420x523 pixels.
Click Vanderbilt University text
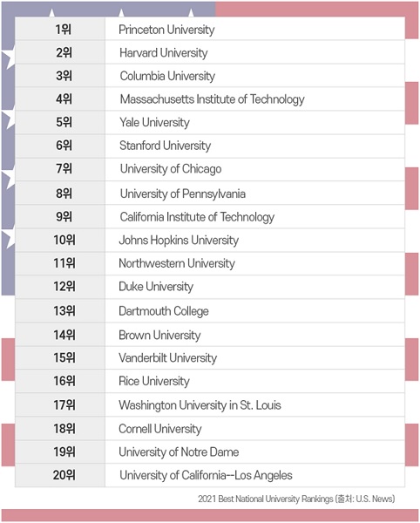point(167,358)
